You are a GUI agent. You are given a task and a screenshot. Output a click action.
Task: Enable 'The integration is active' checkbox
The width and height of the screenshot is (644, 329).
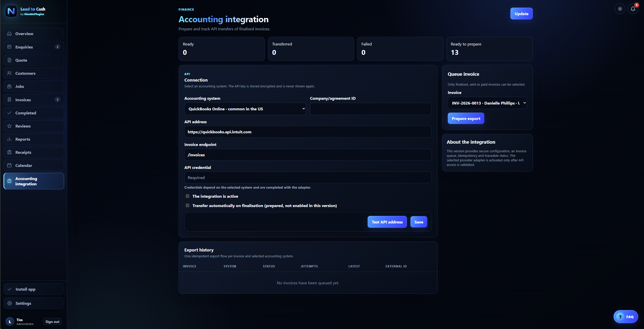(x=187, y=196)
